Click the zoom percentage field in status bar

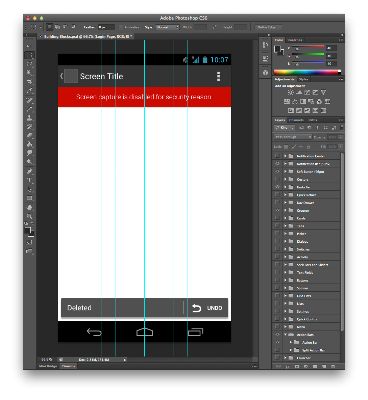[48, 360]
